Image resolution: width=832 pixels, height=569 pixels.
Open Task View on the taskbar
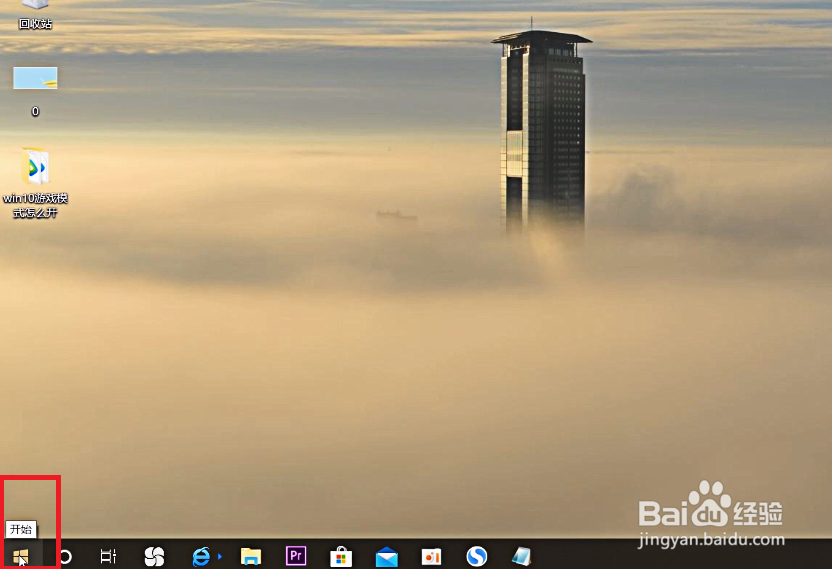click(x=108, y=556)
